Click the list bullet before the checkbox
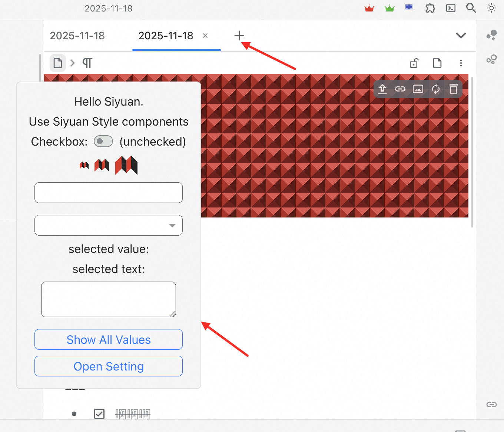The width and height of the screenshot is (504, 432). coord(74,414)
